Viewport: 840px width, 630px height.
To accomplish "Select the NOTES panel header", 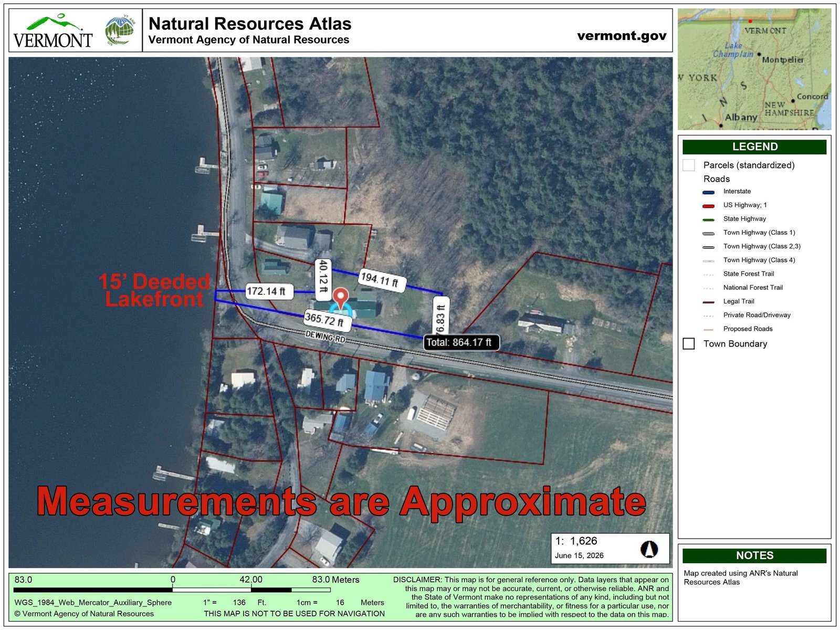I will point(754,555).
